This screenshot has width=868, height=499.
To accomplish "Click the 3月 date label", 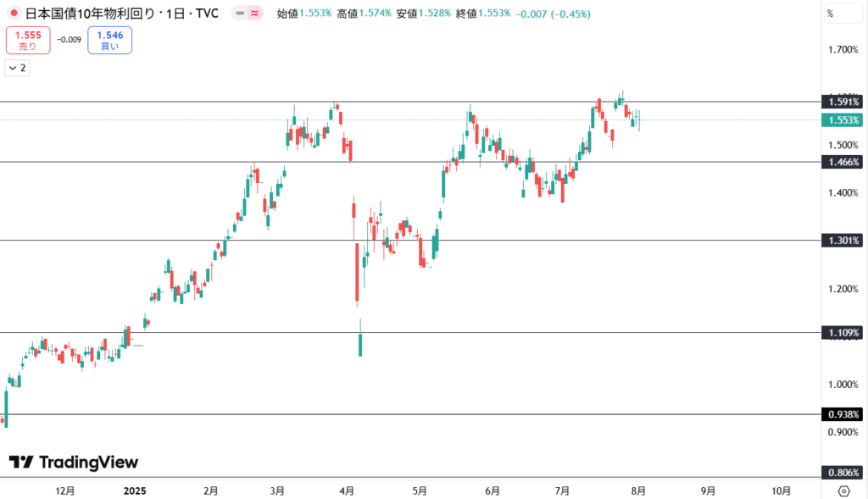I will (x=277, y=491).
